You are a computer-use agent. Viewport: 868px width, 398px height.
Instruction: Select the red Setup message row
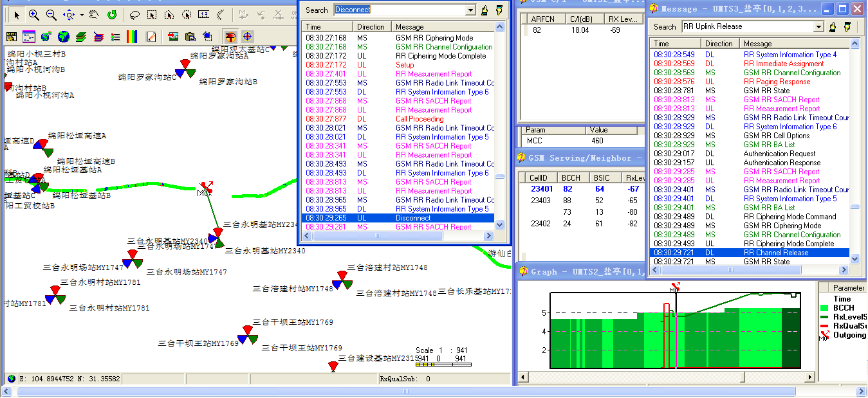click(x=398, y=65)
